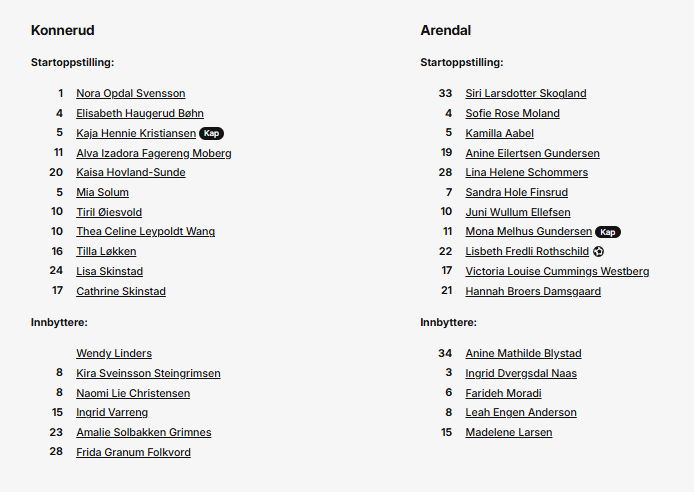
Task: Select Alva Izadora Fagereng Moberg
Action: coord(154,153)
